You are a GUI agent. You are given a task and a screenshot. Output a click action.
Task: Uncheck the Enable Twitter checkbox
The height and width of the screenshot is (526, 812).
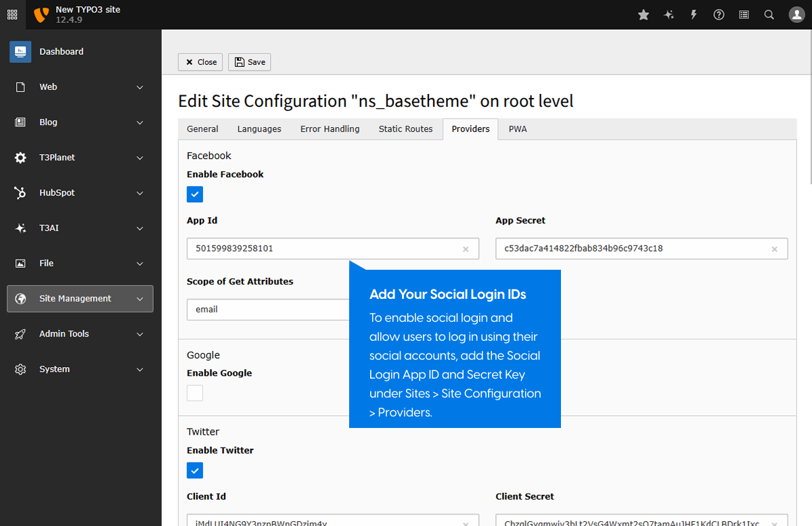[195, 471]
